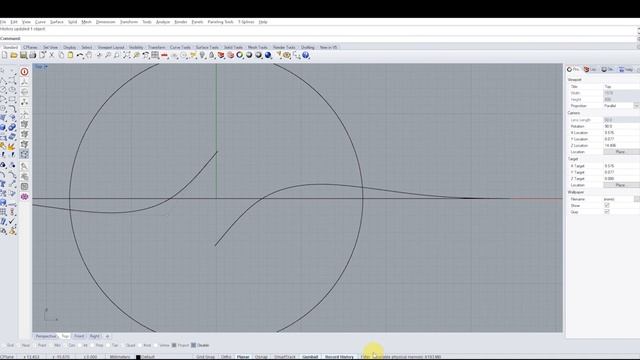Toggle the Wallpaper Show checkbox

tap(607, 206)
